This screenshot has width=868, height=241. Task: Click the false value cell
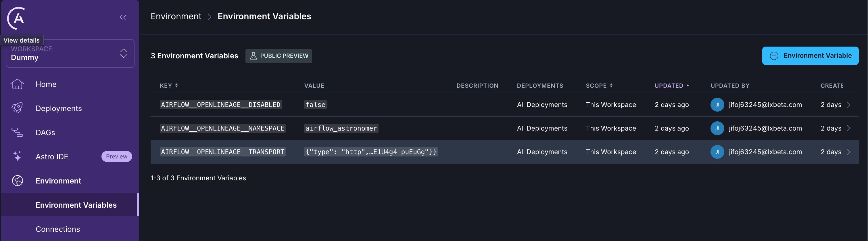tap(315, 105)
